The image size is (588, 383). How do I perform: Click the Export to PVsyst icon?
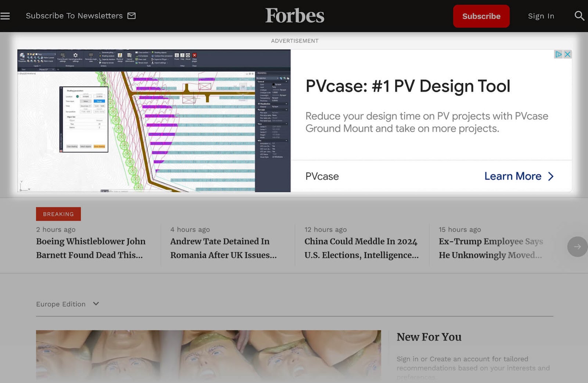[159, 59]
